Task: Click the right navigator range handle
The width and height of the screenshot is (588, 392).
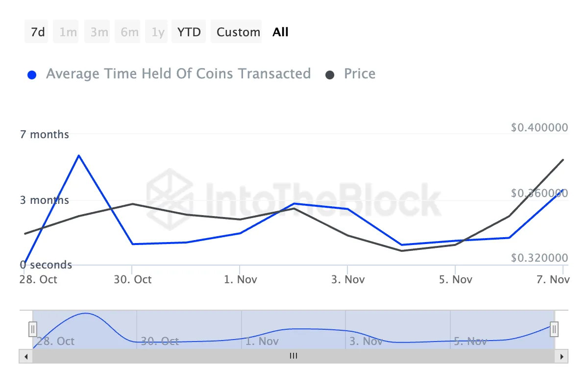Action: (554, 329)
